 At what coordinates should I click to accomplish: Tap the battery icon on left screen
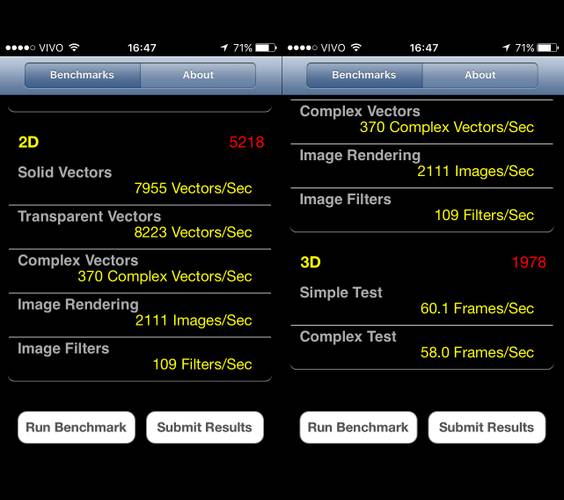pyautogui.click(x=265, y=47)
